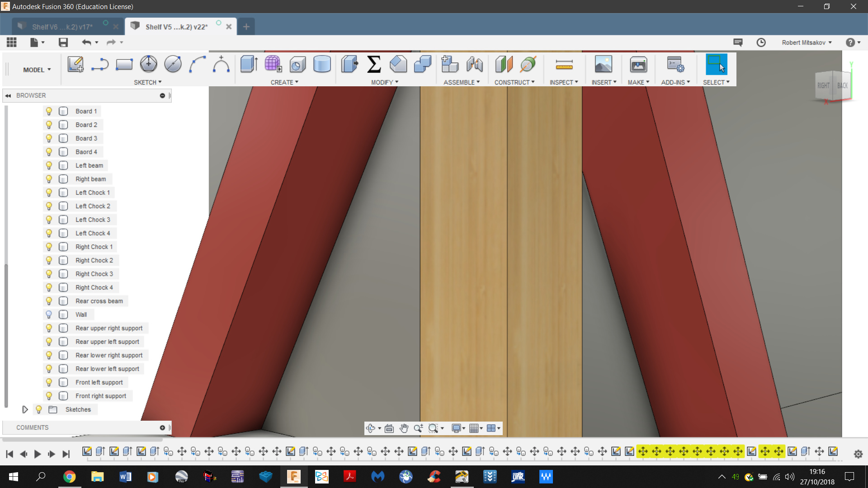Screen dimensions: 868x488
Task: Open Scripts and Add-Ins icon
Action: 675,64
